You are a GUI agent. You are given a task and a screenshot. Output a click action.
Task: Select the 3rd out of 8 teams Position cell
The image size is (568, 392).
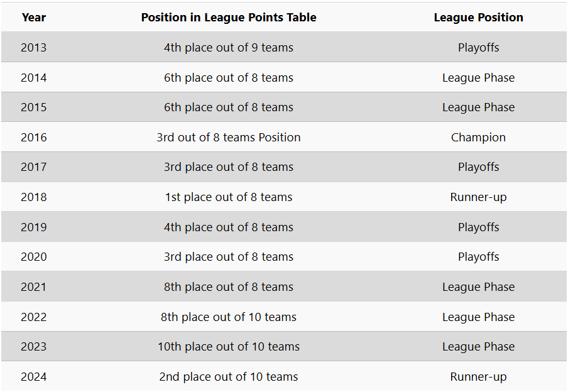click(229, 138)
